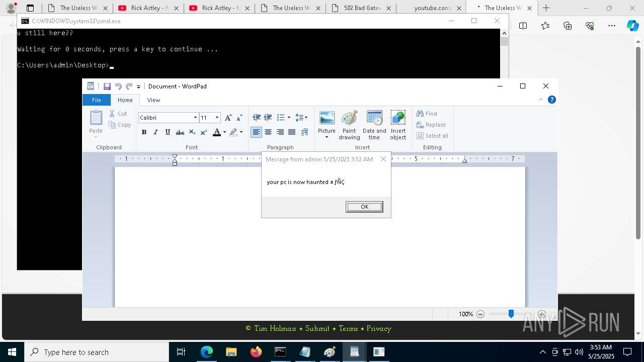Insert Date and time
The width and height of the screenshot is (644, 362).
pyautogui.click(x=374, y=126)
